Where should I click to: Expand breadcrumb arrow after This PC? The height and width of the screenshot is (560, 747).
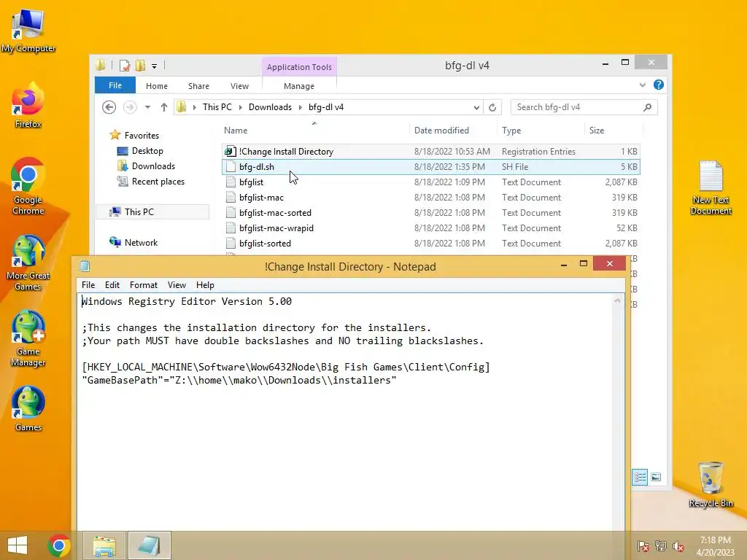pos(240,108)
